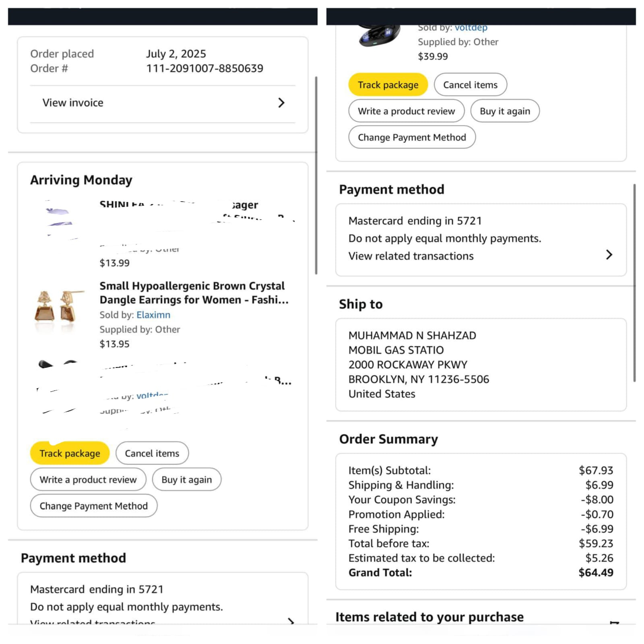Viewport: 644px width, 644px height.
Task: Click right panel Buy it again button
Action: click(x=505, y=111)
